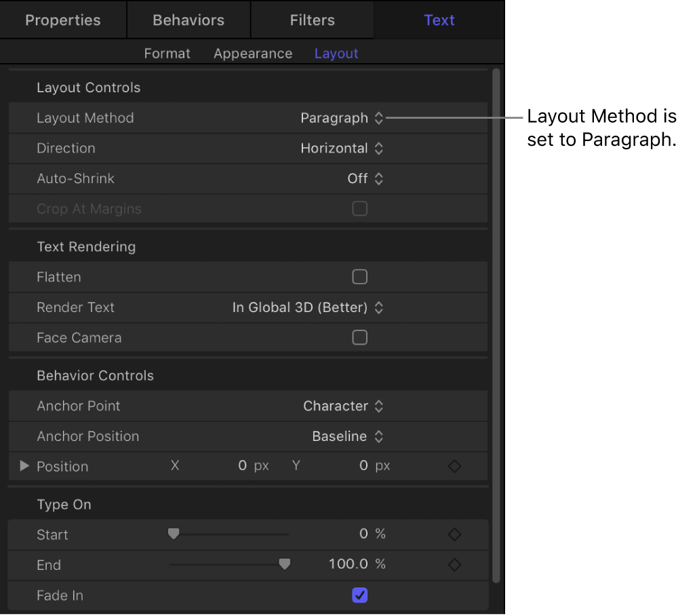Select the Format pane
The height and width of the screenshot is (616, 697).
click(167, 53)
